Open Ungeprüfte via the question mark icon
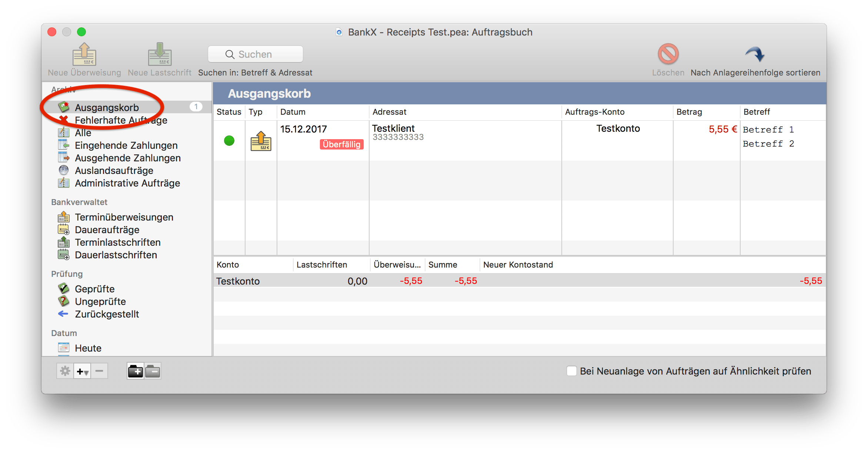868x453 pixels. click(x=64, y=301)
